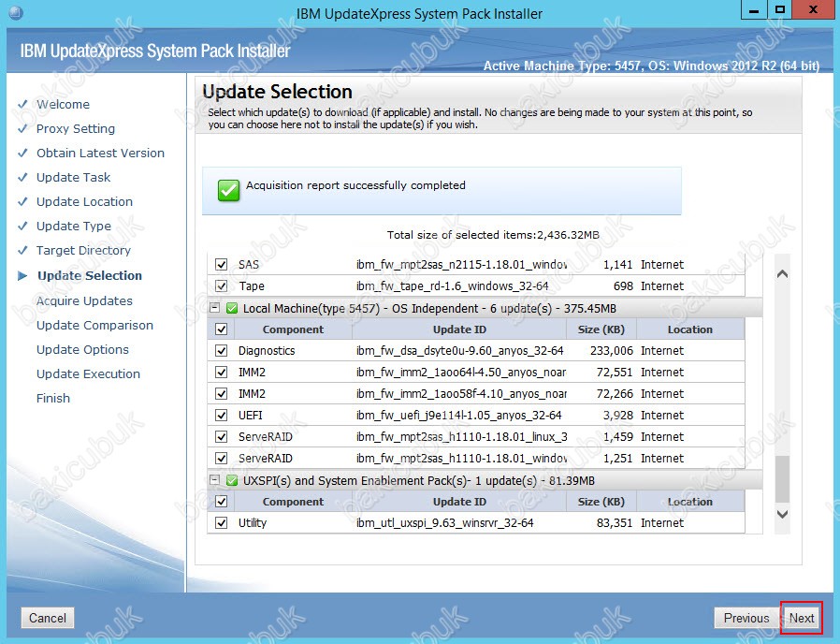The image size is (840, 644).
Task: Jump to the Finish step
Action: pyautogui.click(x=53, y=399)
